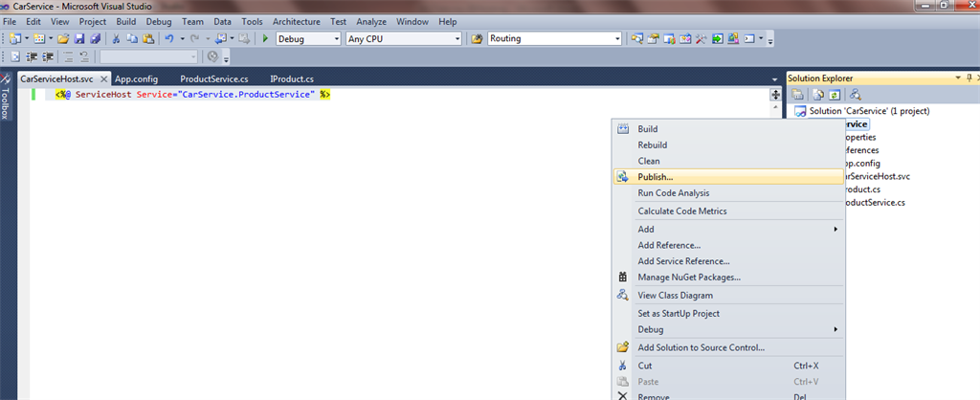Viewport: 980px width, 400px height.
Task: Open Start Page with green arrow icon
Action: pos(718,38)
